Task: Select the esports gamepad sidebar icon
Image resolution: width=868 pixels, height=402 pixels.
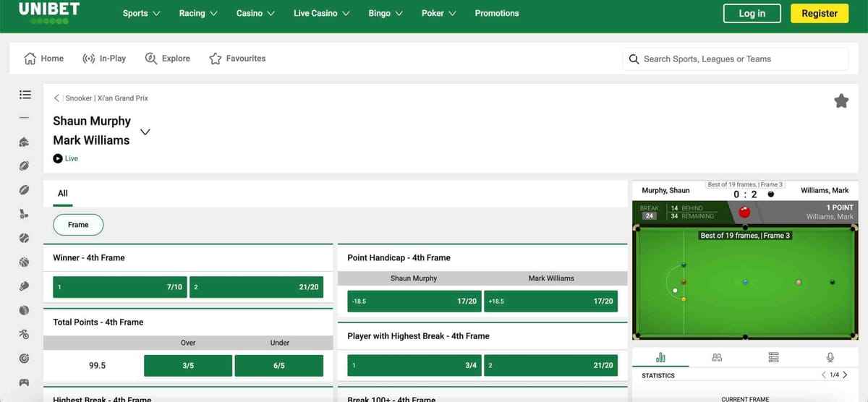Action: point(25,382)
